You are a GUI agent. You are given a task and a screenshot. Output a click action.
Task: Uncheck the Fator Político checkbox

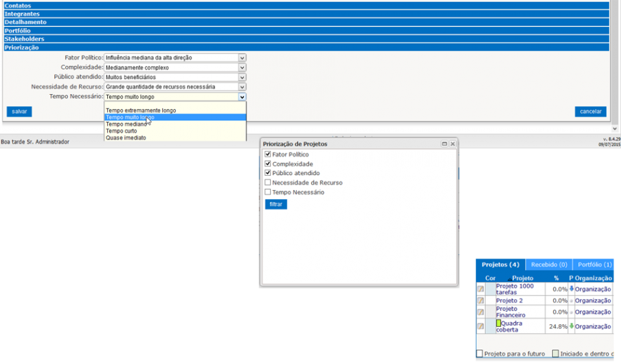tap(268, 155)
